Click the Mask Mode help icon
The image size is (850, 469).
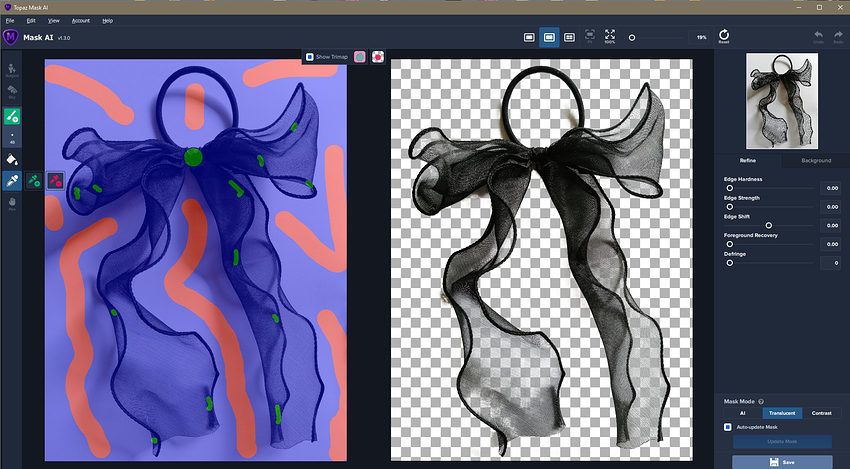[x=761, y=401]
